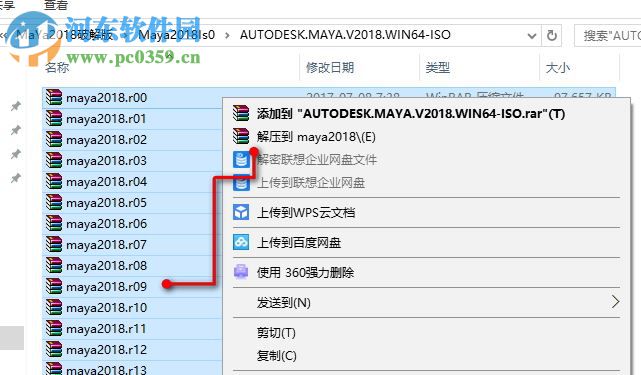
Task: Click the first quick access pin icon
Action: tap(16, 107)
